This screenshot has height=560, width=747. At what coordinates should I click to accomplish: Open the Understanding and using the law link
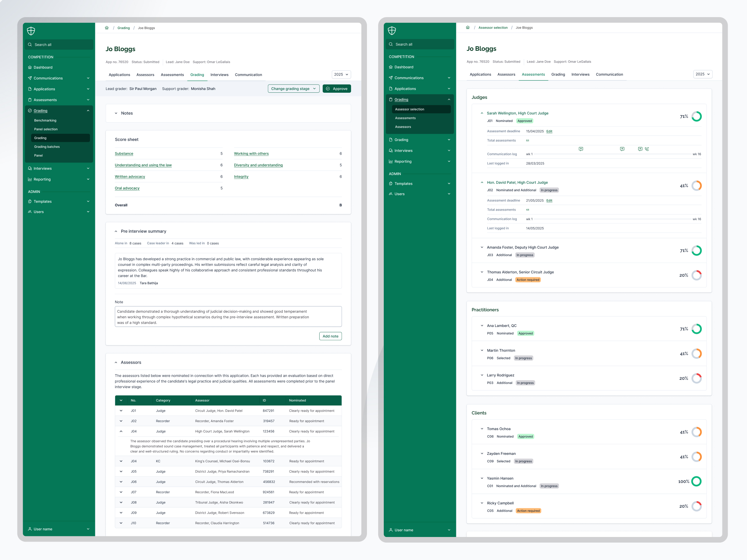(x=143, y=165)
